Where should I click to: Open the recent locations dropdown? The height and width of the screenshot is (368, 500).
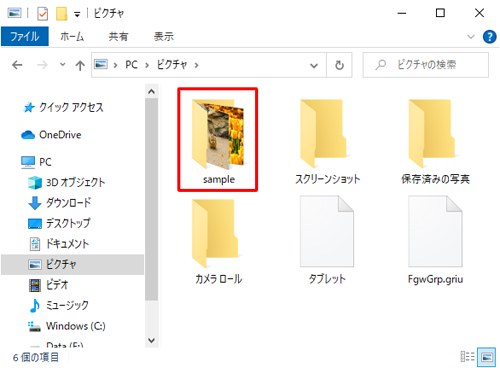click(62, 64)
